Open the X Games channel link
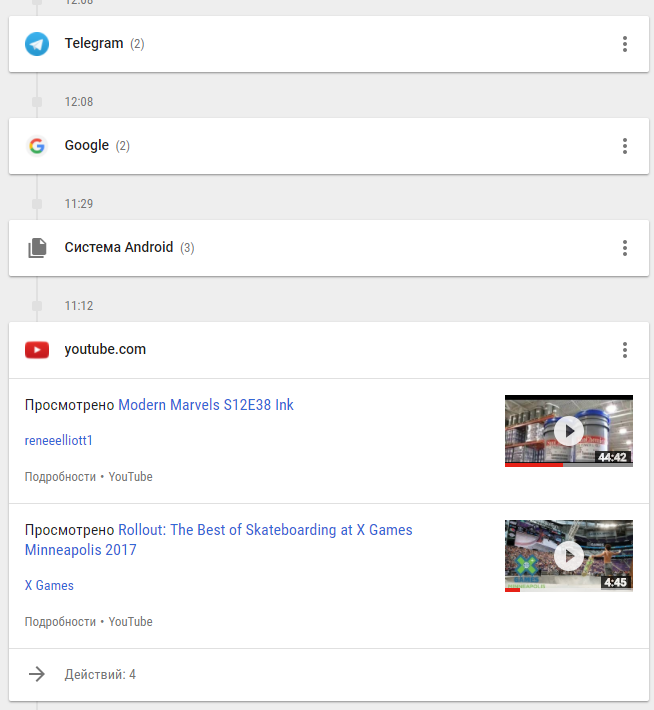 click(49, 585)
